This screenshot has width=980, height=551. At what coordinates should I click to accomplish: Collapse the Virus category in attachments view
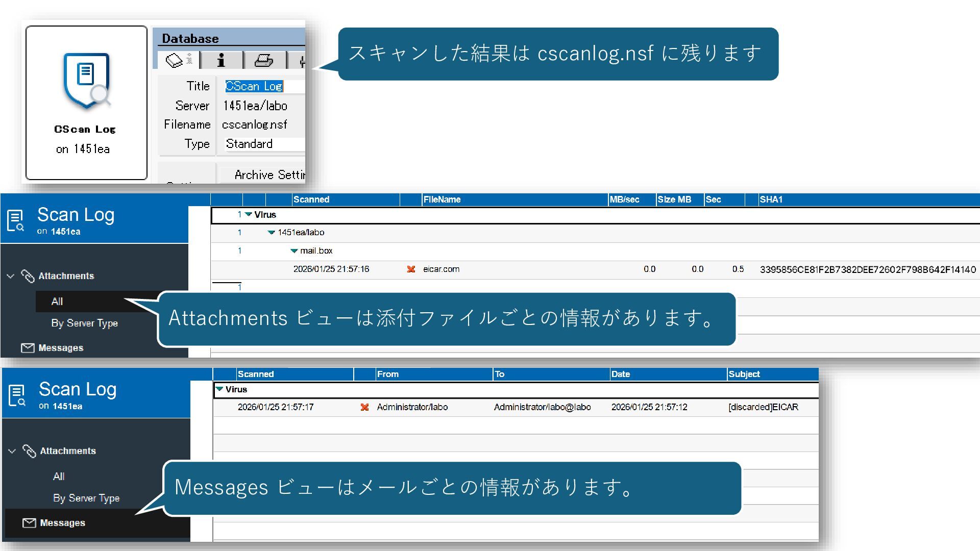(249, 215)
